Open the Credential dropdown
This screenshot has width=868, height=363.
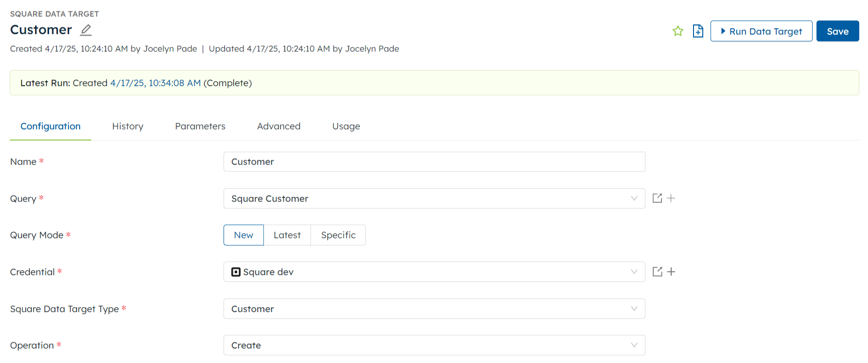(434, 272)
